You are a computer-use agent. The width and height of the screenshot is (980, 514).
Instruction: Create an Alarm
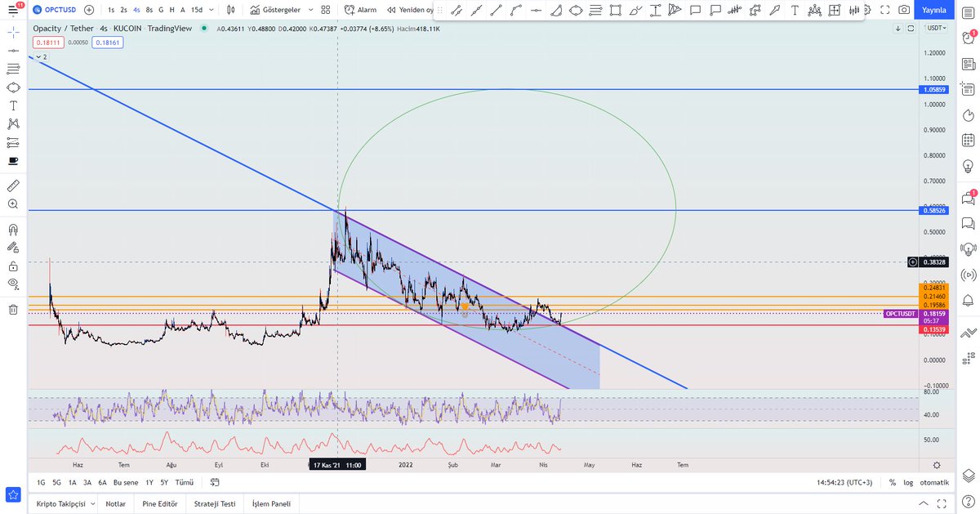(360, 10)
